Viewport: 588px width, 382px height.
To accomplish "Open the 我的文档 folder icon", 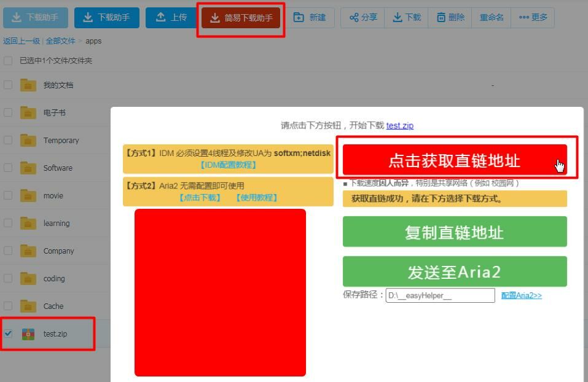I will coord(28,85).
